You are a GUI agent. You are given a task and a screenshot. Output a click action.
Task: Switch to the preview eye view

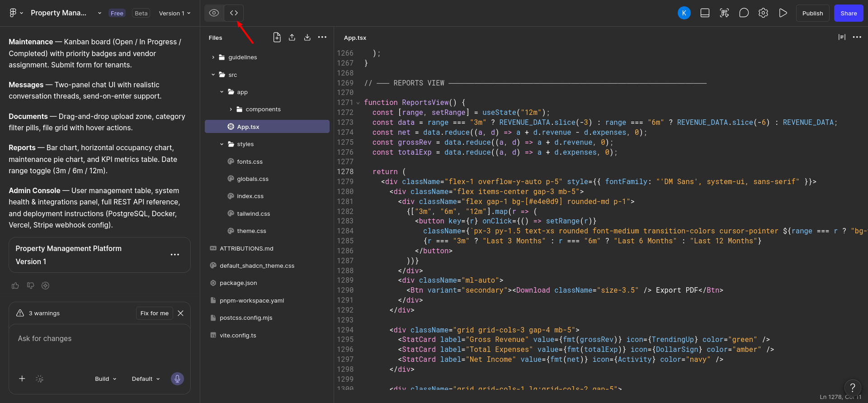click(214, 13)
